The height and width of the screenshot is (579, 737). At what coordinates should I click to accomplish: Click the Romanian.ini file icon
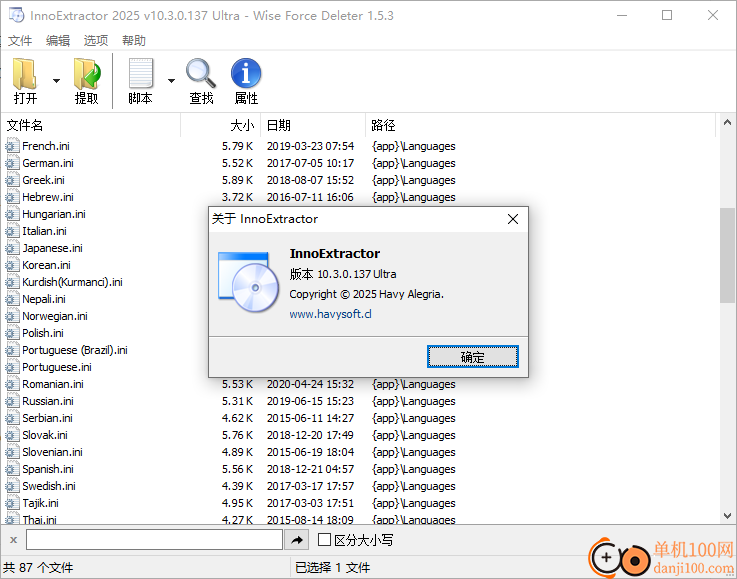point(12,384)
